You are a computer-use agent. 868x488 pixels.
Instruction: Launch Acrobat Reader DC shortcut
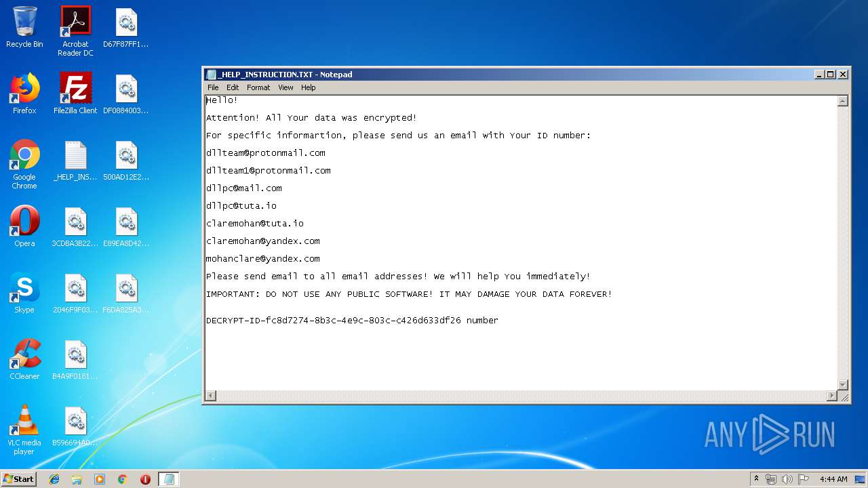tap(75, 30)
